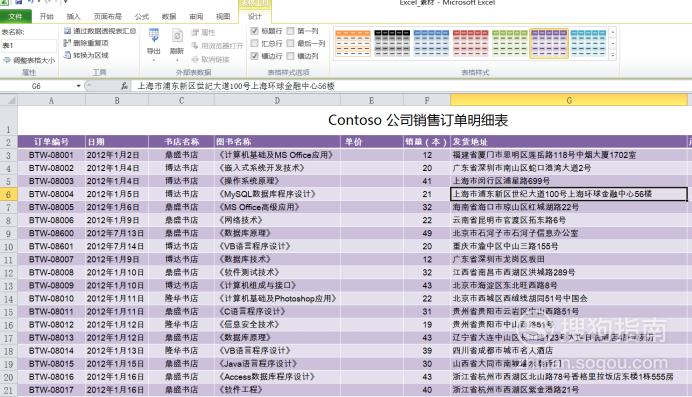
Task: Click the 销量(本) header cell
Action: click(426, 142)
